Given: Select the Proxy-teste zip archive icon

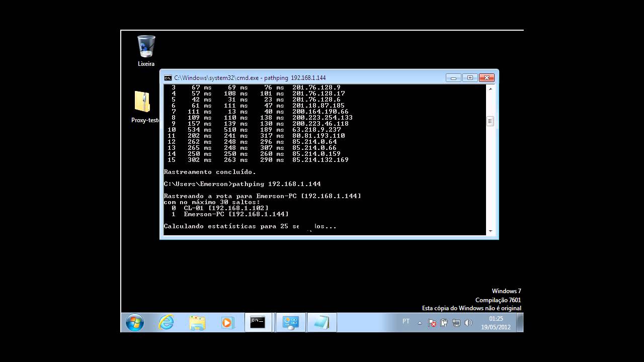Looking at the screenshot, I should [142, 107].
